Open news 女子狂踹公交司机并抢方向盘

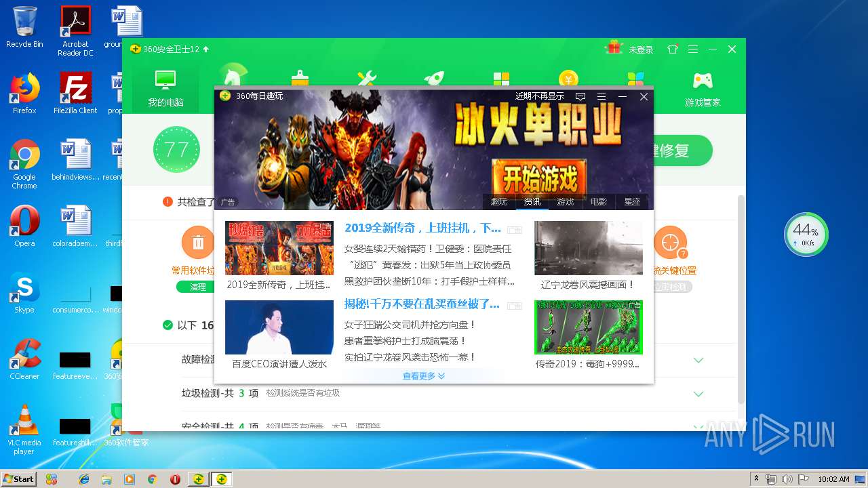point(410,325)
